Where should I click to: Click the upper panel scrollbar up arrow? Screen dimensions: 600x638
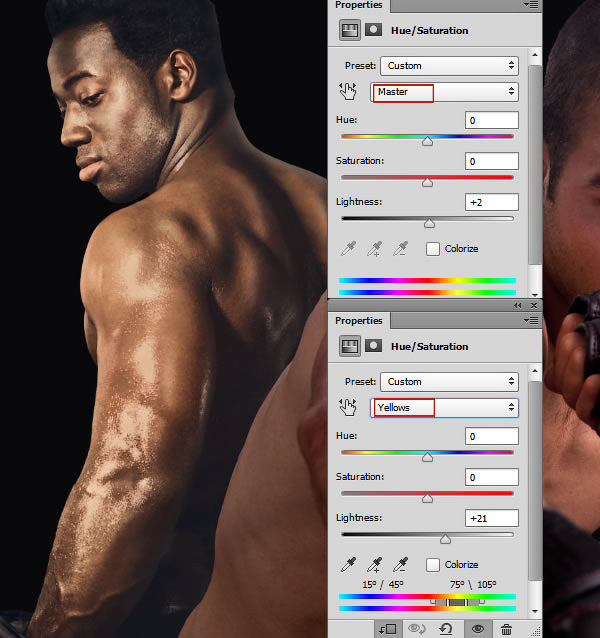pyautogui.click(x=535, y=55)
